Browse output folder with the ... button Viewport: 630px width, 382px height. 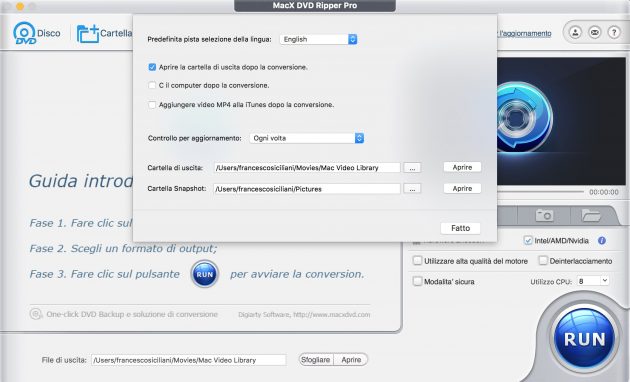(x=412, y=168)
